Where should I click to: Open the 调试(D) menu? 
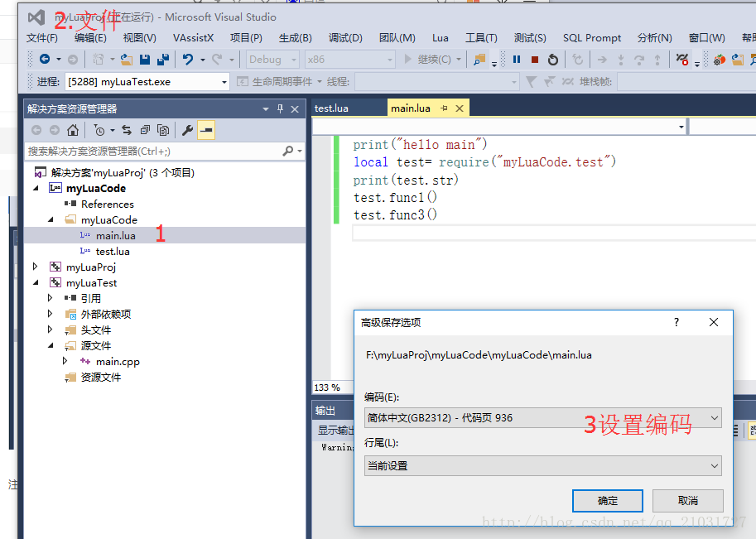click(345, 38)
